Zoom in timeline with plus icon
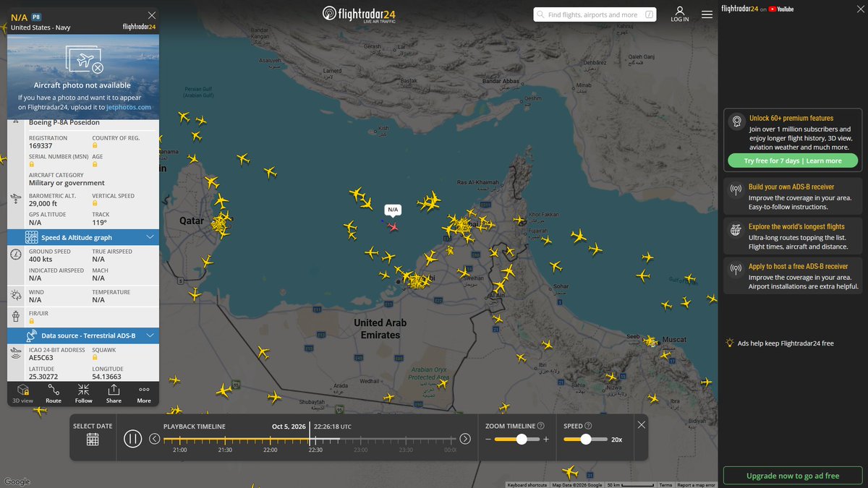 click(x=546, y=440)
